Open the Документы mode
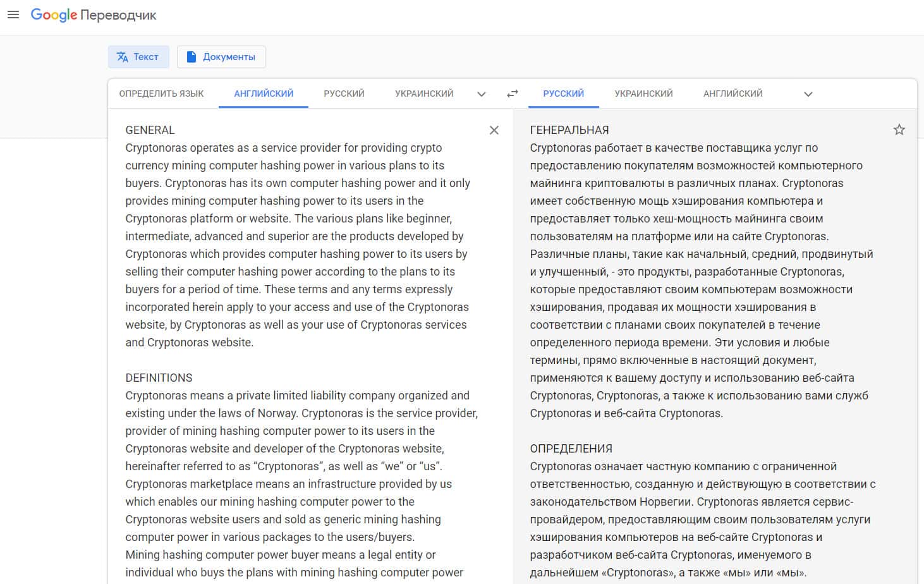924x584 pixels. pos(221,57)
